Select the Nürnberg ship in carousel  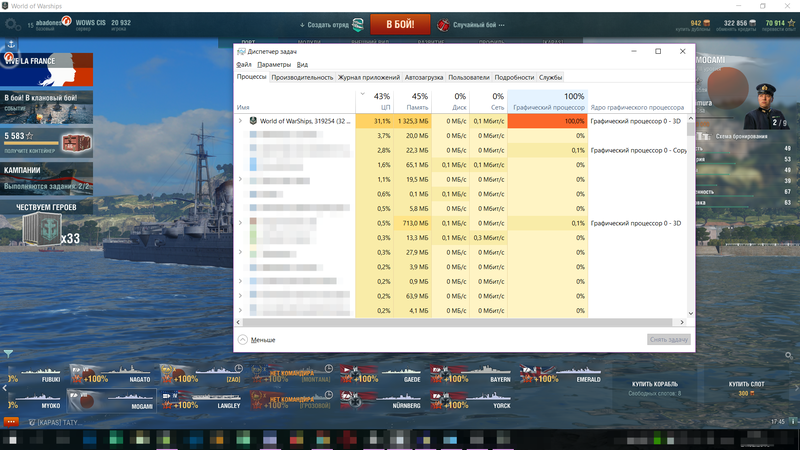381,401
